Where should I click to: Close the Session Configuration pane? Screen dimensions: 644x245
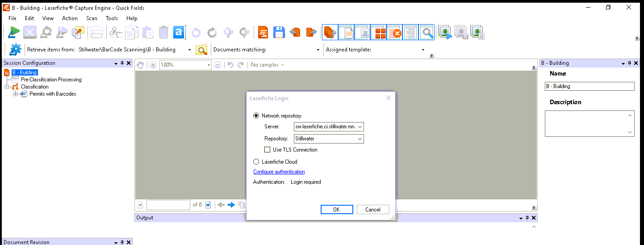tap(129, 63)
